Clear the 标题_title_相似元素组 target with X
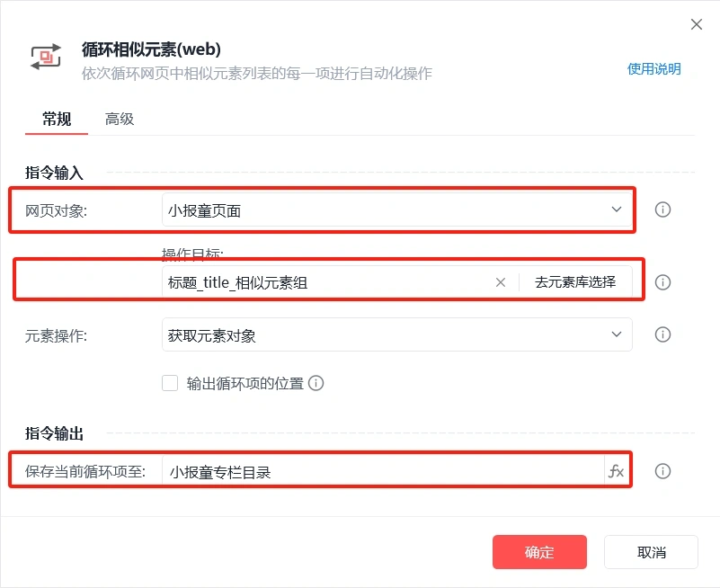Viewport: 720px width, 588px height. click(x=501, y=282)
